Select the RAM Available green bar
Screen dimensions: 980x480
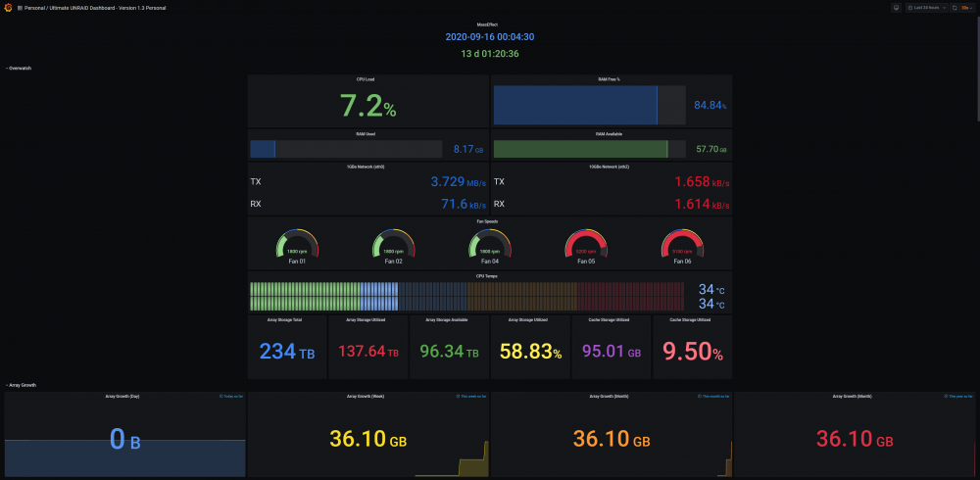tap(580, 149)
